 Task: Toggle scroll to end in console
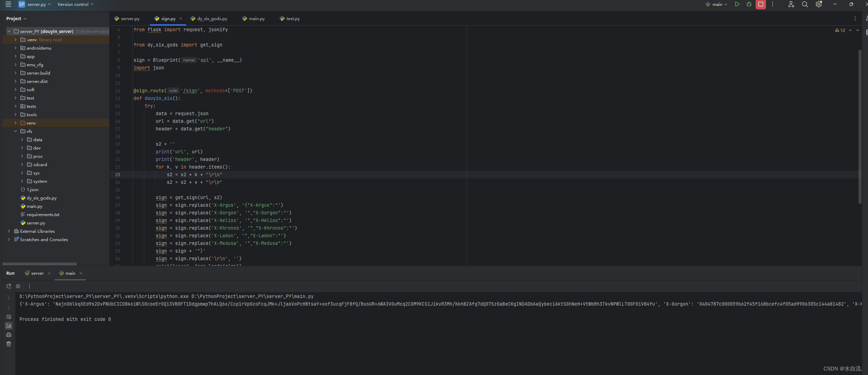pyautogui.click(x=9, y=326)
